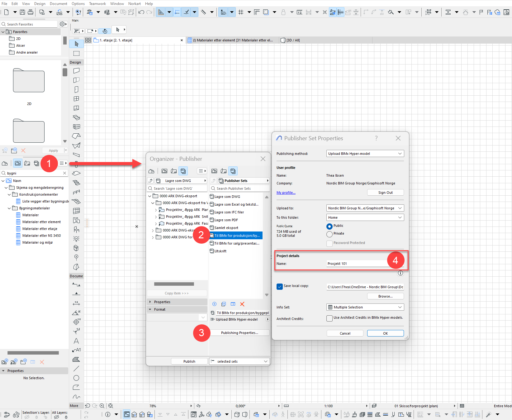The height and width of the screenshot is (420, 512).
Task: Select the Circle tool in toolbox
Action: pos(76,378)
